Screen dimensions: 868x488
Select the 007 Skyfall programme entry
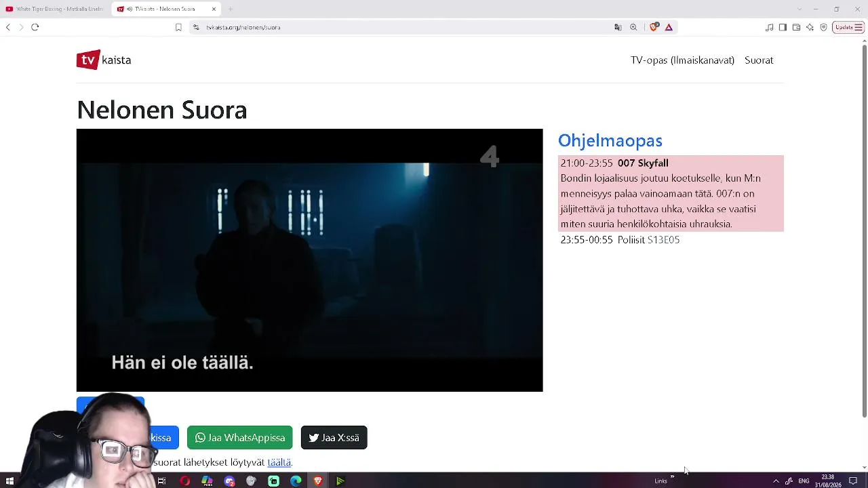[671, 193]
